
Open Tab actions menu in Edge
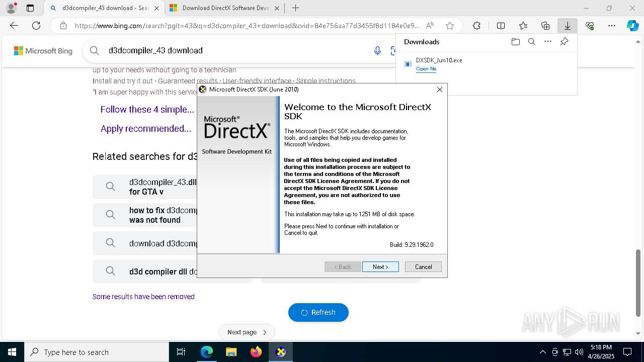[x=30, y=8]
